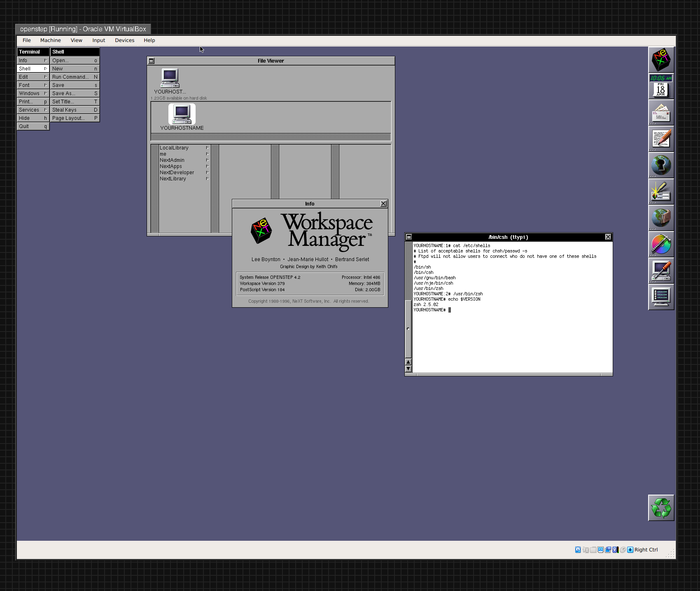Click the NeXT cube logo in the Info panel
This screenshot has width=700, height=591.
pos(261,231)
